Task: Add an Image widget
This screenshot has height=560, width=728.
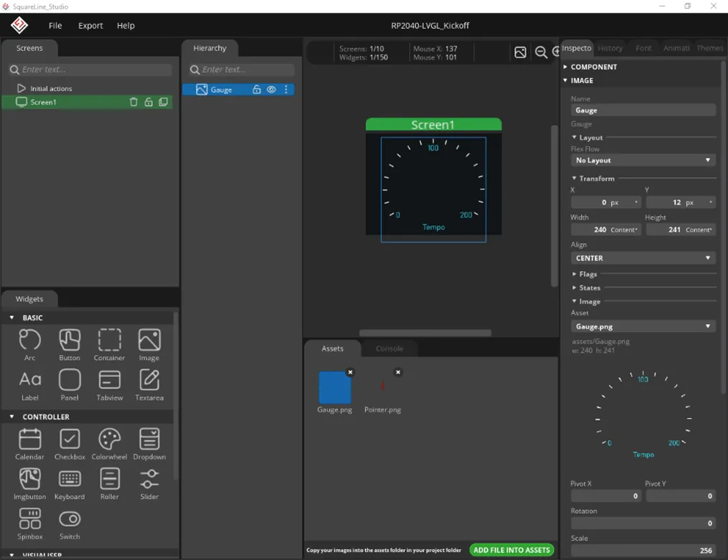Action: pyautogui.click(x=149, y=344)
